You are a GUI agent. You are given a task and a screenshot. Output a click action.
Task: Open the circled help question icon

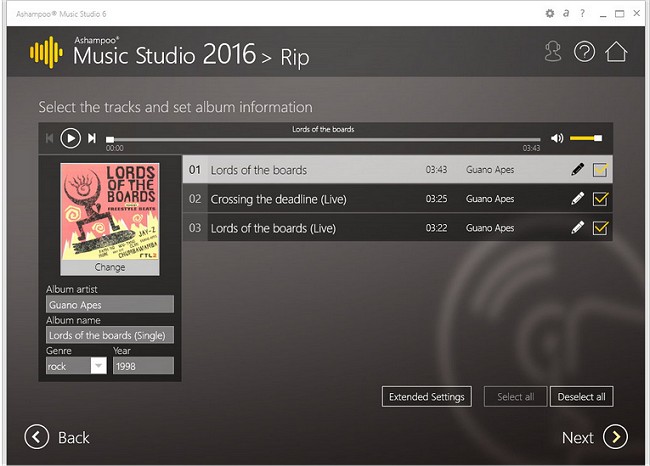[584, 52]
